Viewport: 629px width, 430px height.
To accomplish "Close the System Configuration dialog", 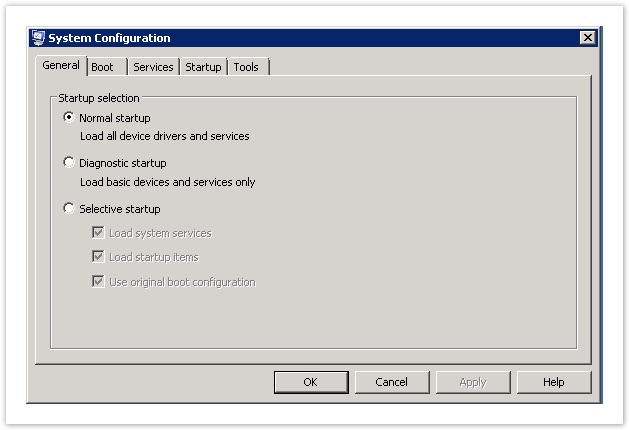I will click(587, 38).
